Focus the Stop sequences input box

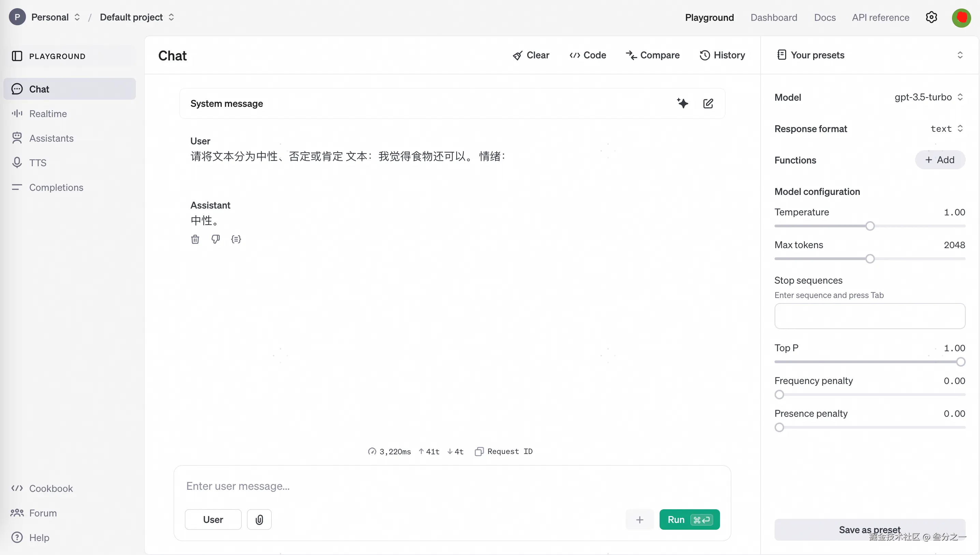(869, 316)
